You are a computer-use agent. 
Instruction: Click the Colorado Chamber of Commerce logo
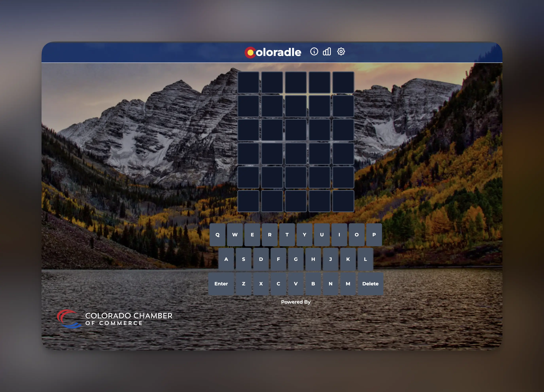tap(114, 319)
